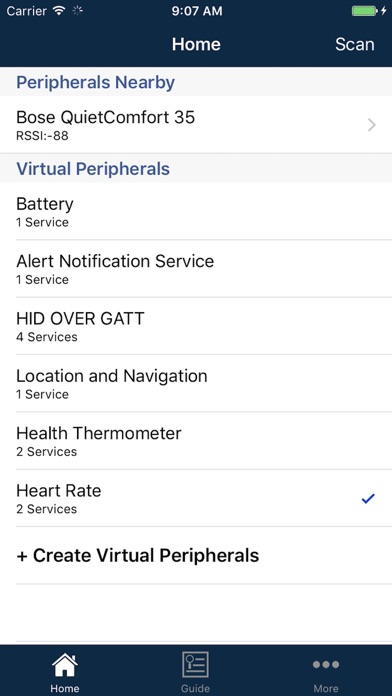Select the Battery virtual peripheral
Screen dimensions: 392x696
coord(196,211)
